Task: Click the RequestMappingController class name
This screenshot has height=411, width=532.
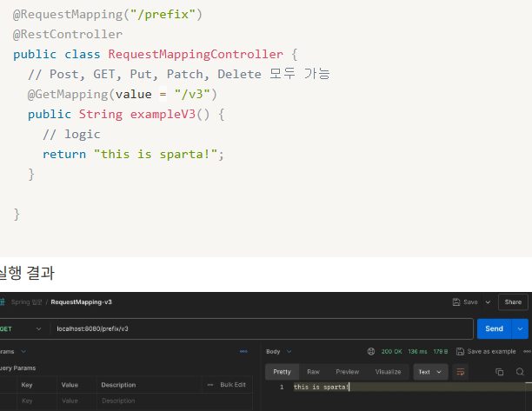Action: coord(196,54)
